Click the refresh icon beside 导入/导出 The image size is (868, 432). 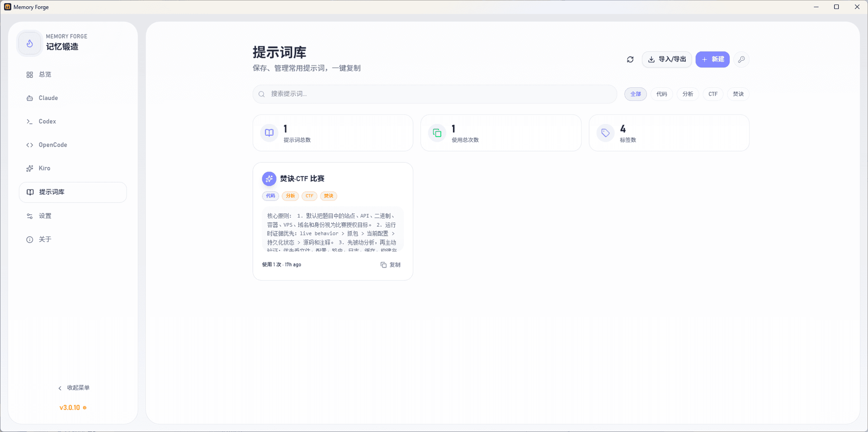point(630,60)
